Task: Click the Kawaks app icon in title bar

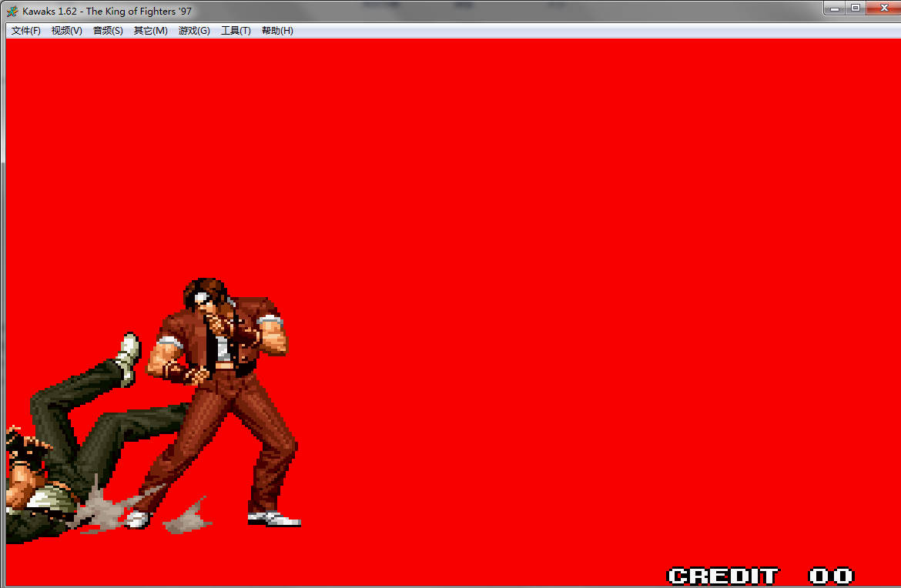Action: [x=12, y=11]
